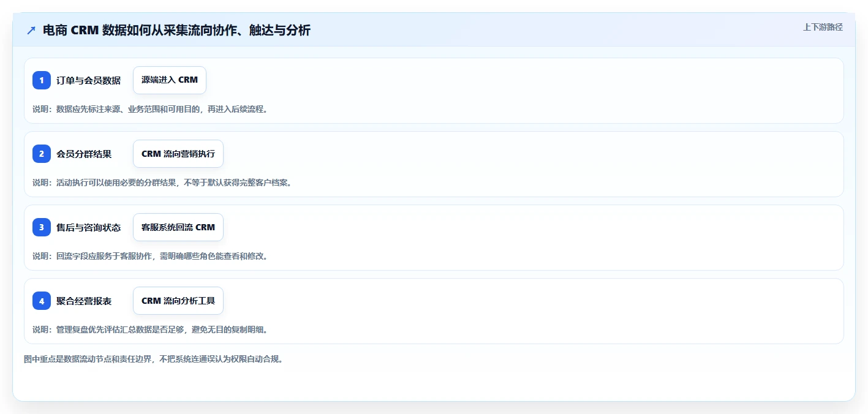Click the note starting 说明：活动执行可以使用
This screenshot has height=414, width=868.
click(x=162, y=183)
